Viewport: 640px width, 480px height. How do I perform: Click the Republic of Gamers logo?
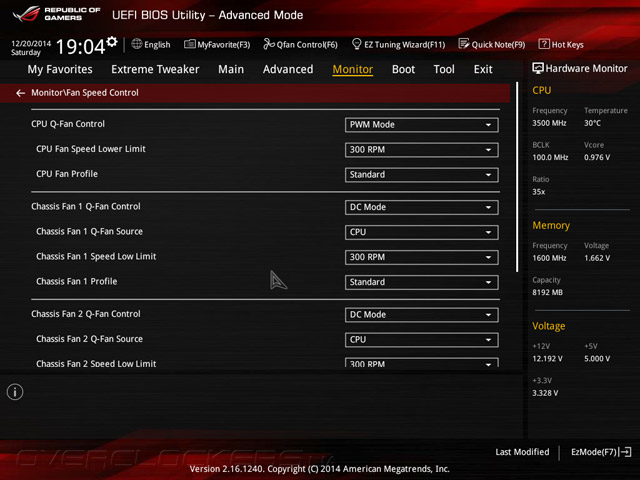(x=57, y=14)
